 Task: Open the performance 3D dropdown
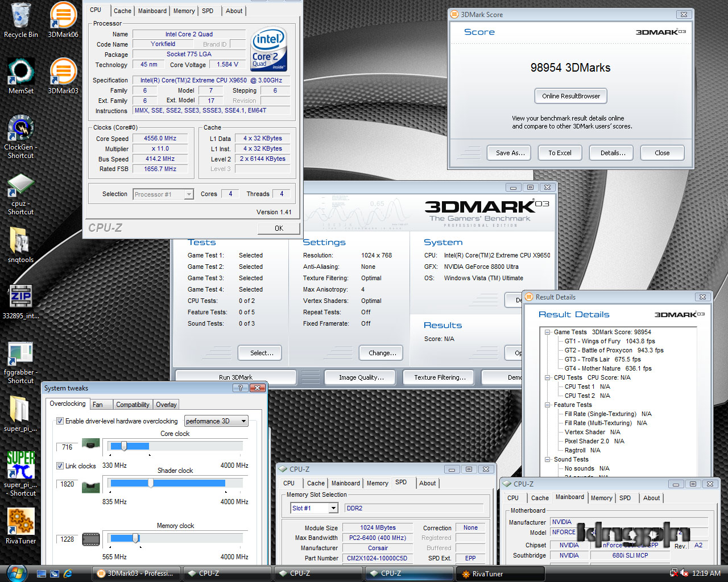click(x=216, y=421)
